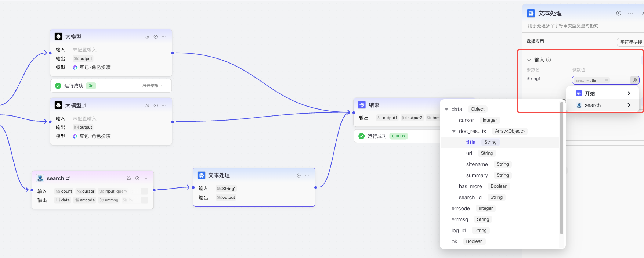
Task: Expand the search node output parameters overflow
Action: (144, 200)
